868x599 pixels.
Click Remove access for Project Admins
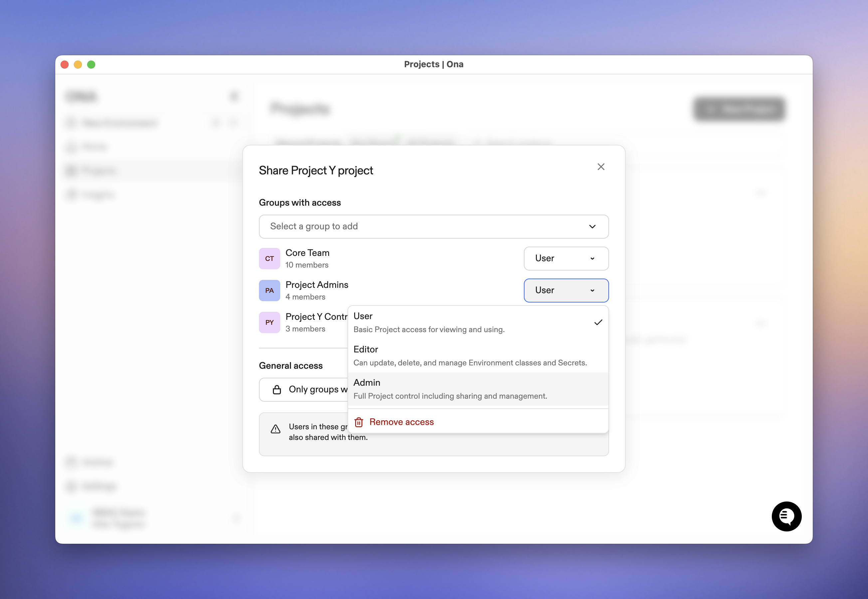coord(401,422)
